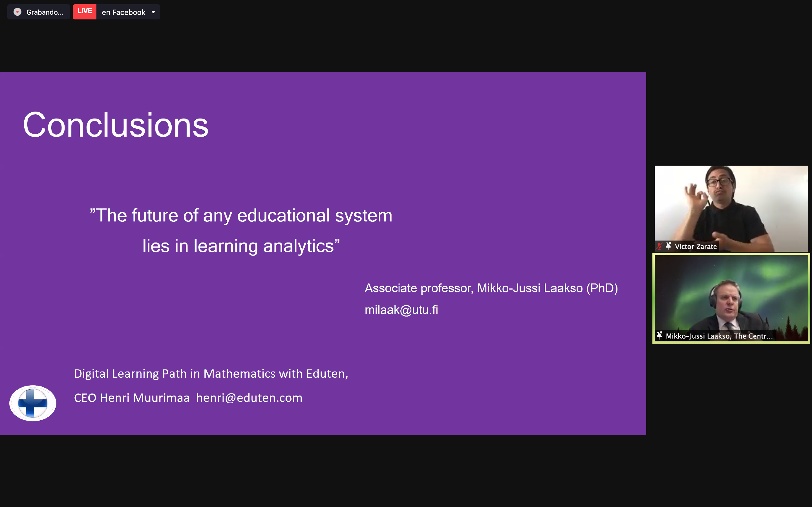Click the "Conclusions" slide title

point(116,125)
